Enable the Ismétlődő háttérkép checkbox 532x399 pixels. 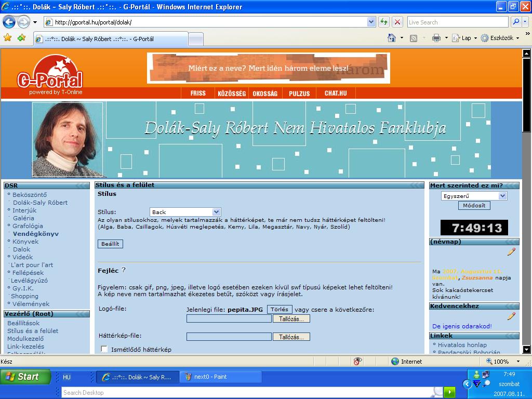click(104, 349)
